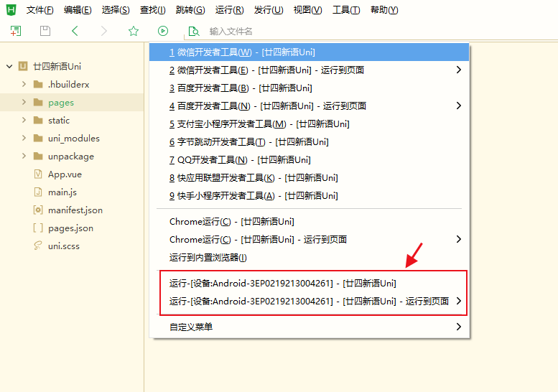Select 2 微信开发者工具(E) 运行到页面 entry
This screenshot has width=558, height=392.
[x=310, y=70]
